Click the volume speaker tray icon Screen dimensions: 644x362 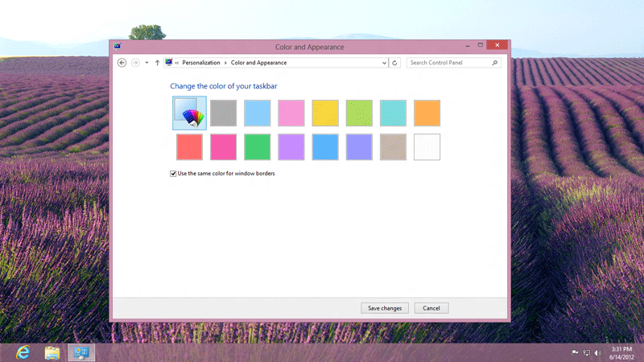coord(598,352)
